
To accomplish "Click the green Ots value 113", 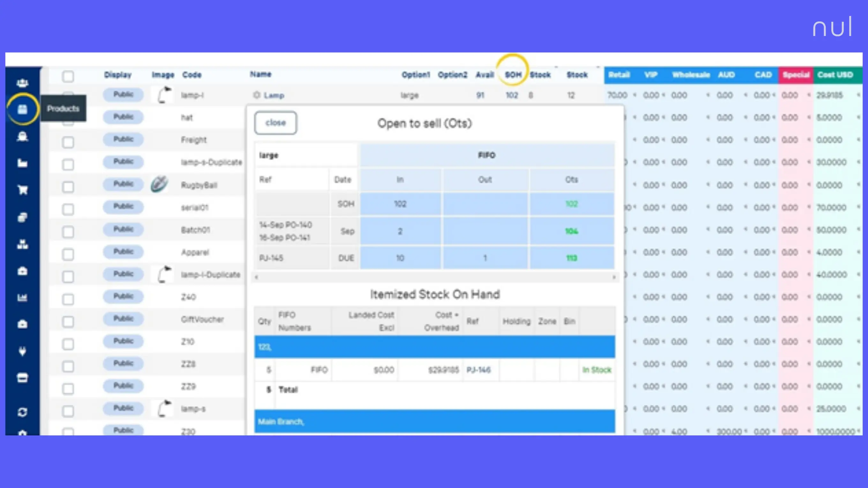I will [x=572, y=258].
